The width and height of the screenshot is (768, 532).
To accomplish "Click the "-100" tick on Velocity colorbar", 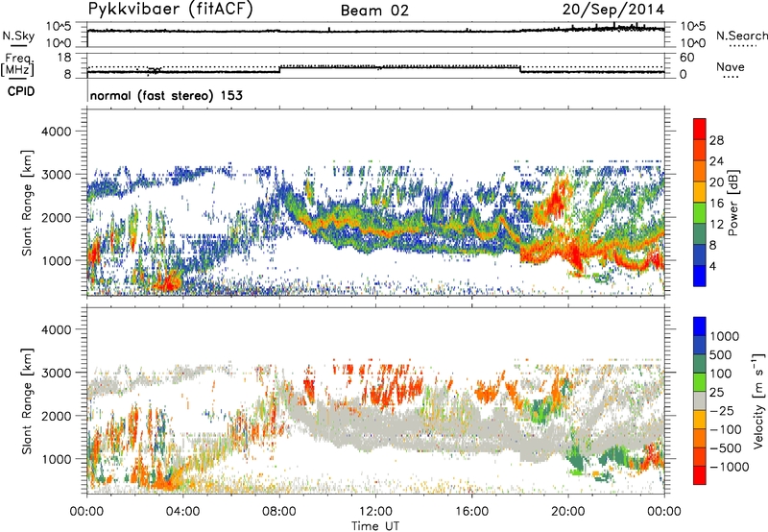I will tap(726, 429).
